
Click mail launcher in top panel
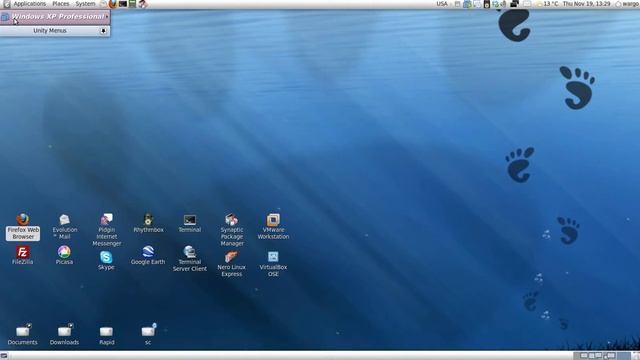pyautogui.click(x=103, y=4)
